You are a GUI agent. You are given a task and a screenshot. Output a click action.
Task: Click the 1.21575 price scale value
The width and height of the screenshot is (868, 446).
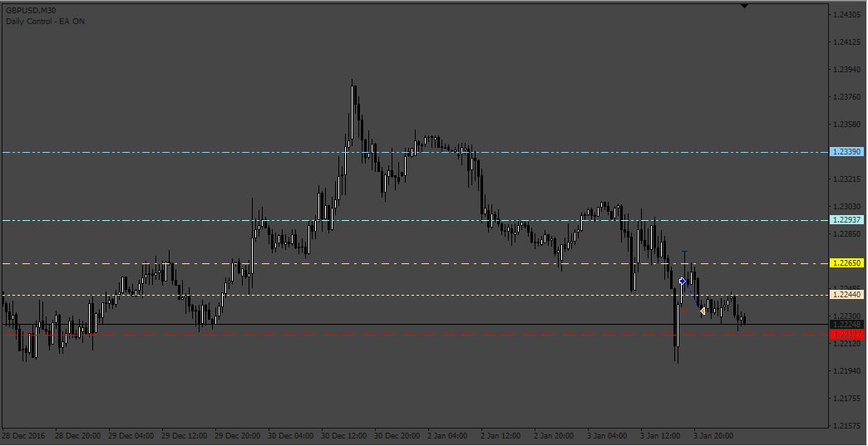point(846,425)
